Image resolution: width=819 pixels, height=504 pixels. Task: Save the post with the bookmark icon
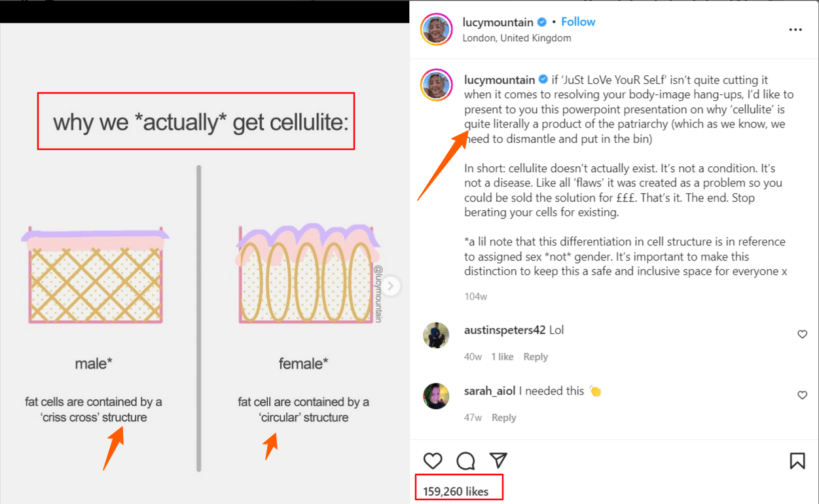(797, 461)
